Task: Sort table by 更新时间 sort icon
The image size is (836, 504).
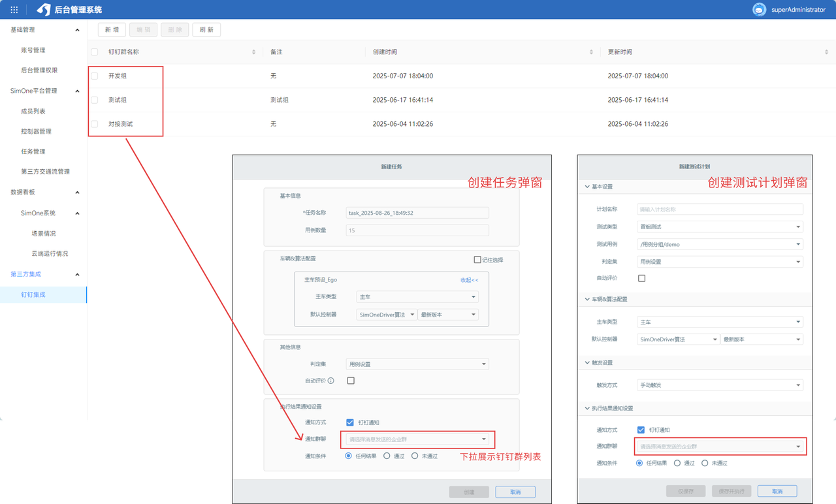Action: 826,52
